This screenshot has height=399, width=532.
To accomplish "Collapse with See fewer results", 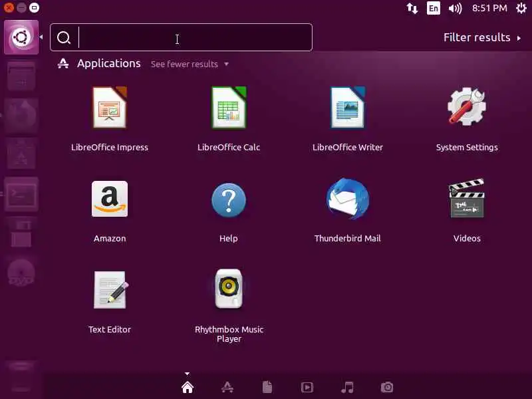I will pos(190,64).
